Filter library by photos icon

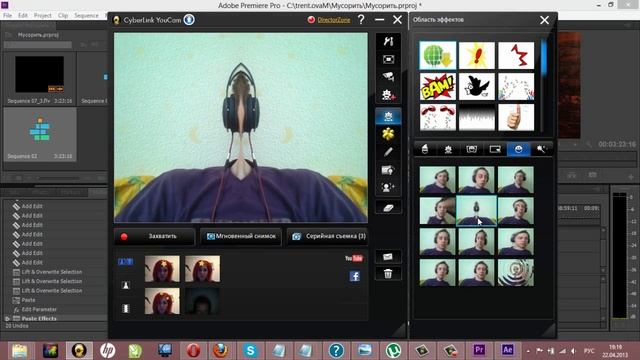coord(126,285)
